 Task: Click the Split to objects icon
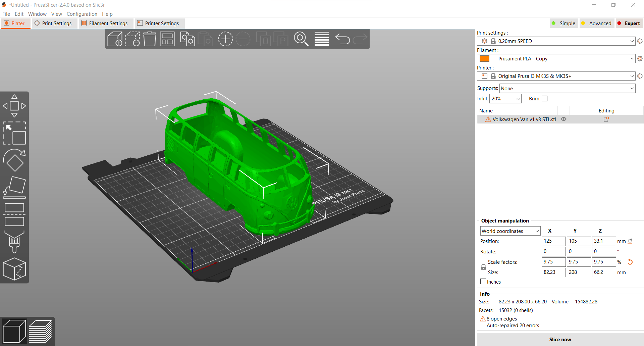tap(264, 39)
